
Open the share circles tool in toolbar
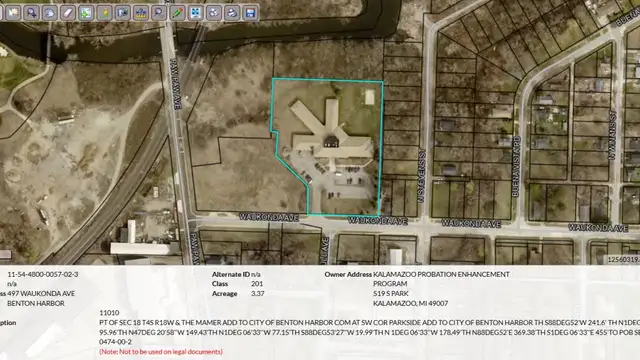[x=214, y=13]
